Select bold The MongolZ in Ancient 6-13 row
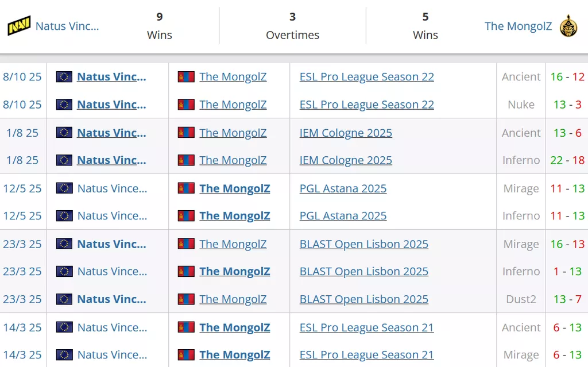Screen dimensions: 588x367 click(234, 327)
